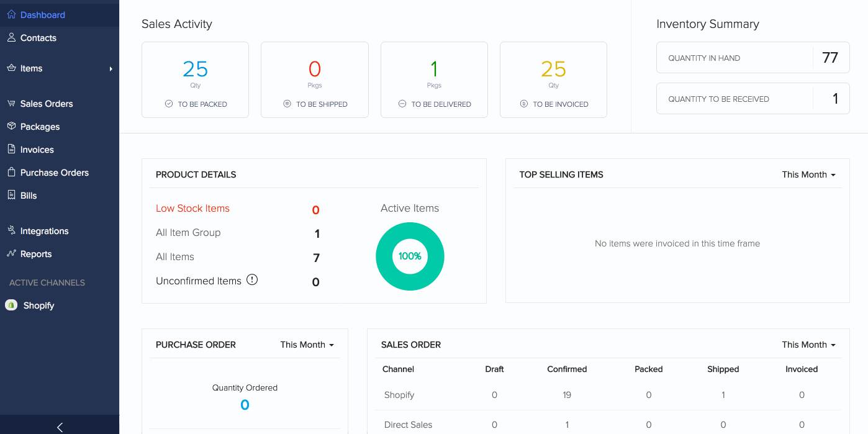
Task: Click the Shopify channel icon under Active Channels
Action: 12,305
